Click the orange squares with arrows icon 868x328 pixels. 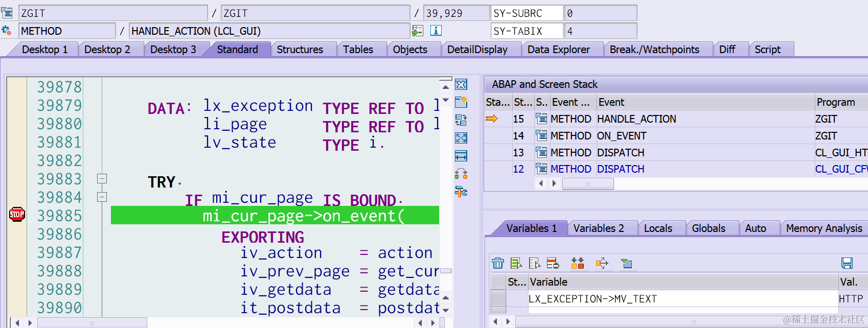pyautogui.click(x=578, y=263)
